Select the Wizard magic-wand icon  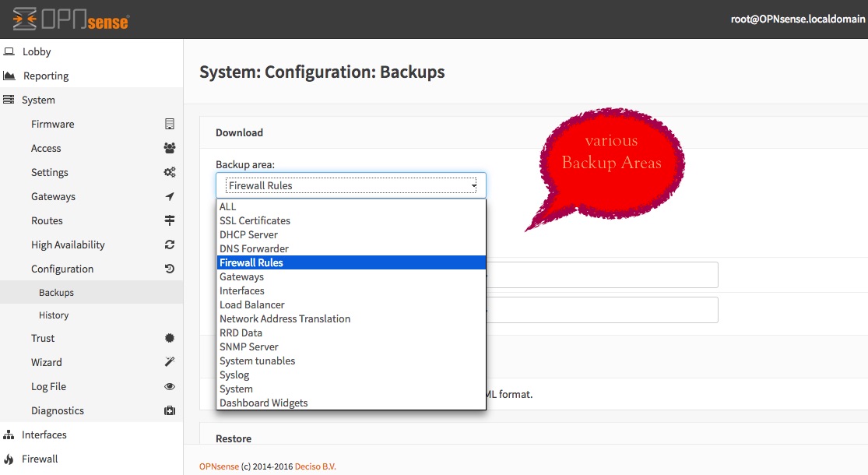tap(170, 362)
